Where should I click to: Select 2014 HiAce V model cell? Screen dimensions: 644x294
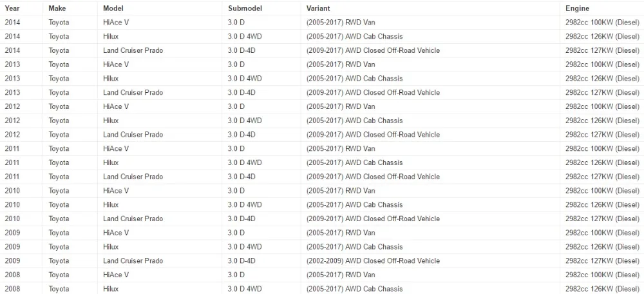pyautogui.click(x=116, y=23)
